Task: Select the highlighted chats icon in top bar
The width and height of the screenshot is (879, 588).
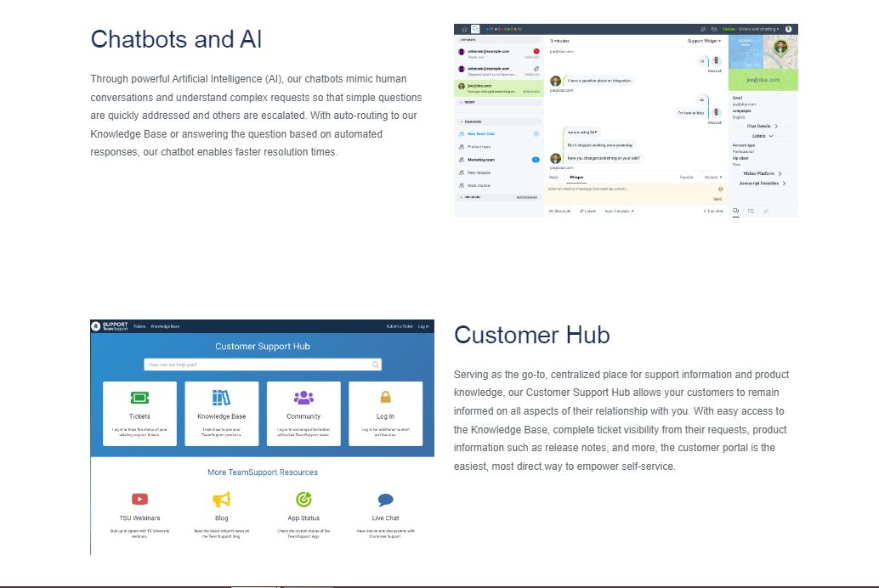Action: (475, 29)
